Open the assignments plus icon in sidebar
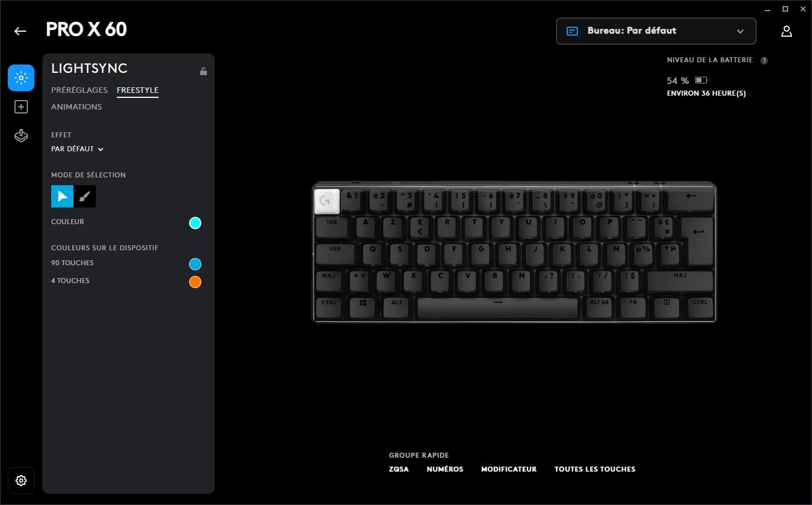This screenshot has width=812, height=505. tap(21, 107)
